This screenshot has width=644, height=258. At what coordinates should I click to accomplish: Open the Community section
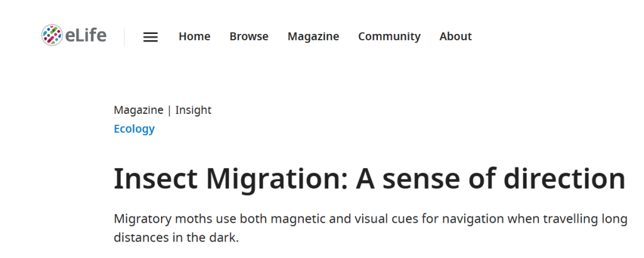click(389, 36)
